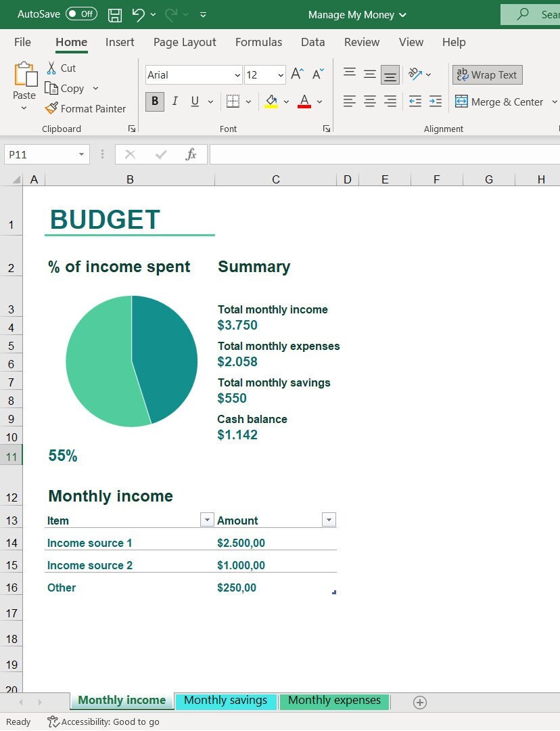
Task: Apply the red Font Color
Action: (x=304, y=101)
